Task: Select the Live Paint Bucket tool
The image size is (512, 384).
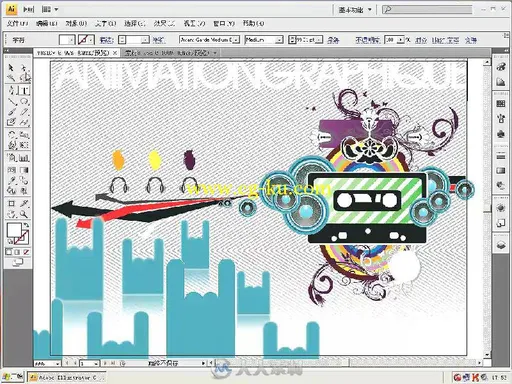Action: pyautogui.click(x=11, y=191)
